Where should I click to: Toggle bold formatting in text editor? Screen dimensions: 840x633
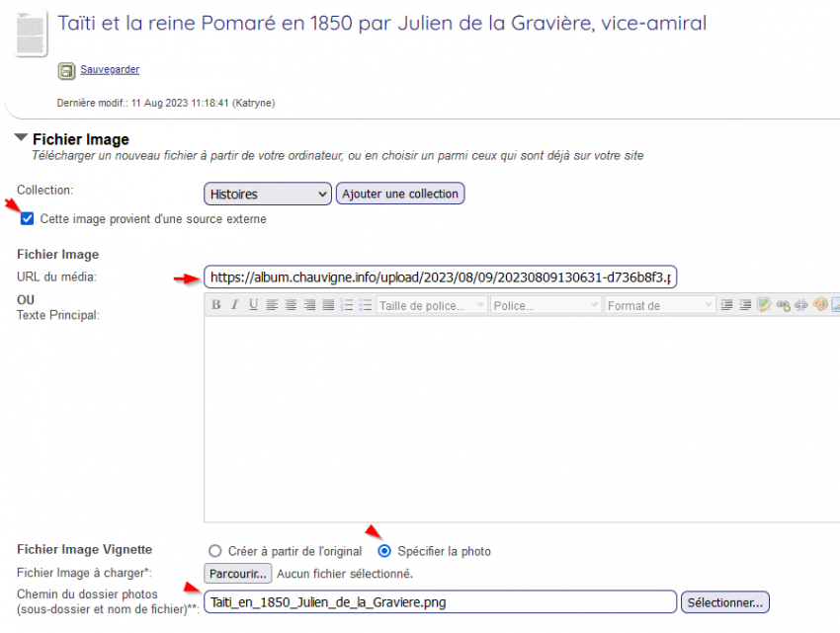coord(215,306)
